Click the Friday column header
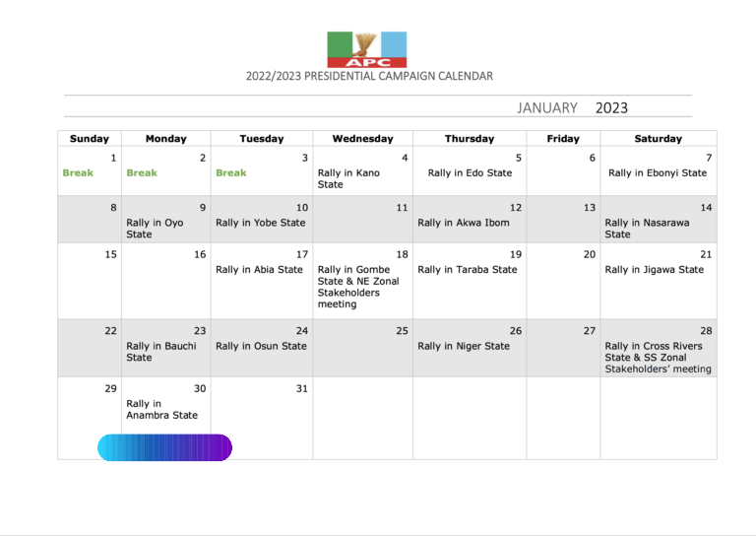 tap(563, 139)
